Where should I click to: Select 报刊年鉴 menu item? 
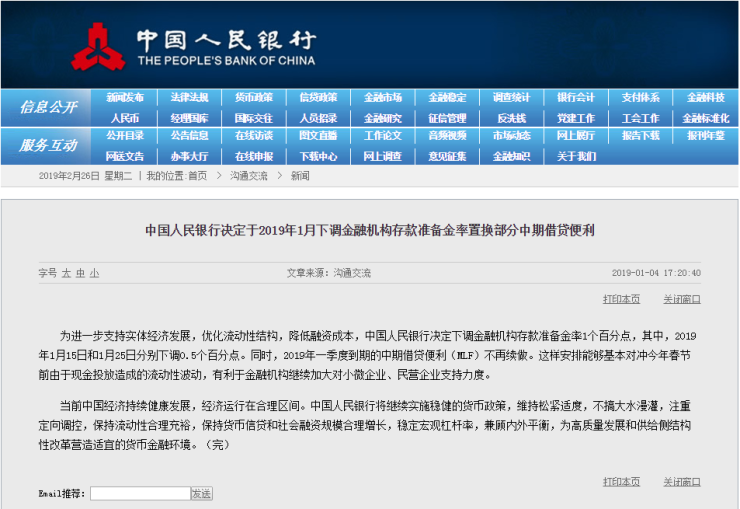[706, 136]
